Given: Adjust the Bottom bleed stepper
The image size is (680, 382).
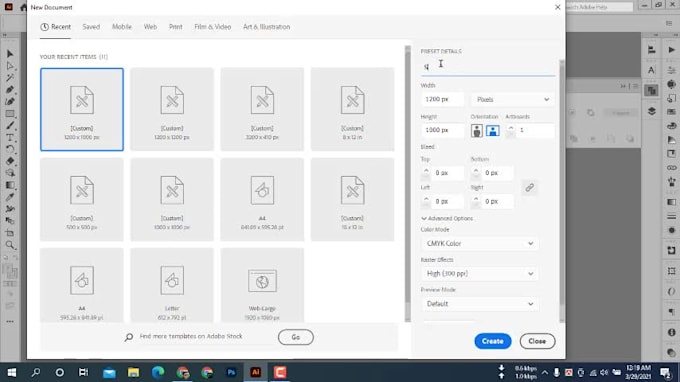Looking at the screenshot, I should 476,173.
